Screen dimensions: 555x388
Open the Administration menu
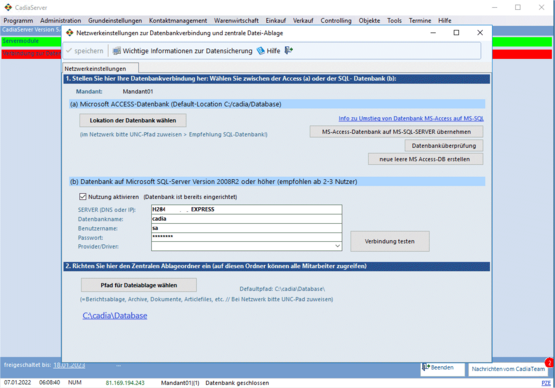click(61, 21)
